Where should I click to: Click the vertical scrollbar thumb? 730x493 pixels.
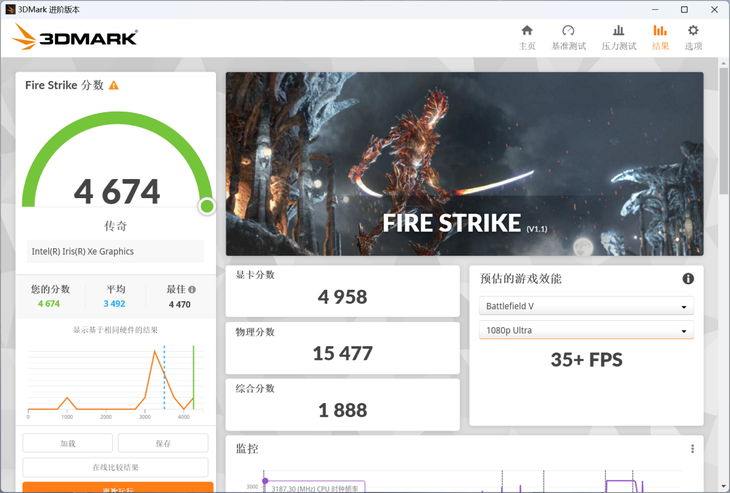pos(723,130)
